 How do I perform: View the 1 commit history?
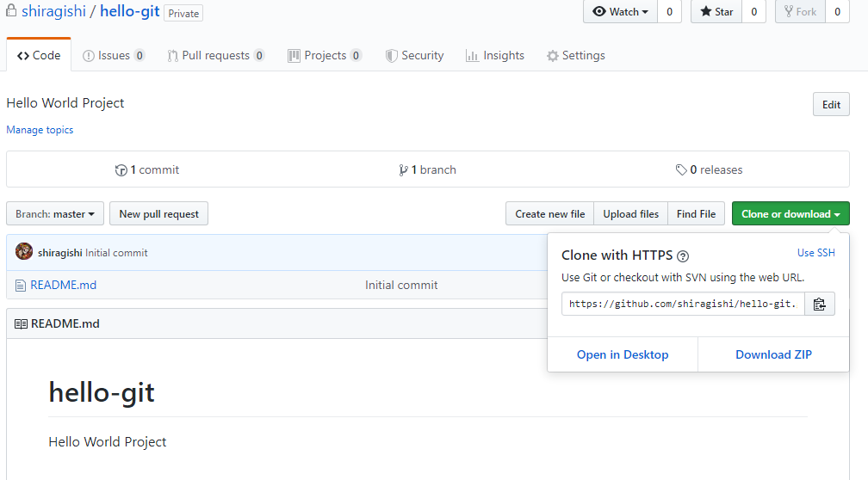click(x=147, y=169)
